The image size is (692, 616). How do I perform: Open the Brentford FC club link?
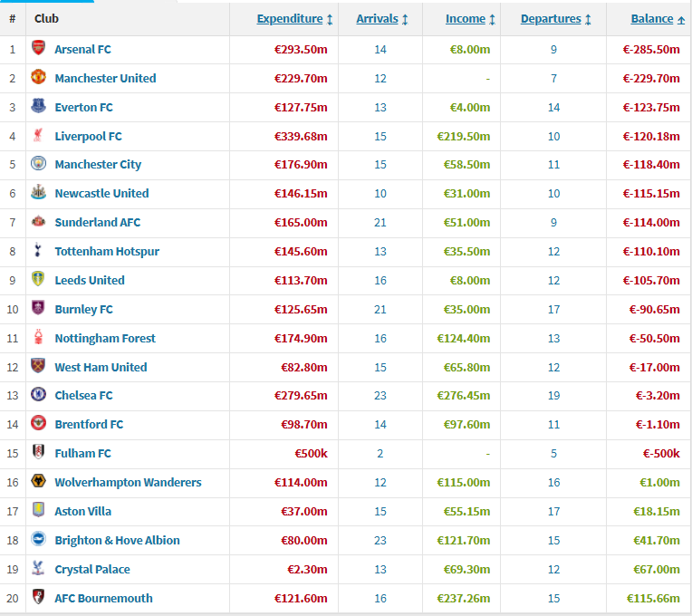[x=89, y=425]
